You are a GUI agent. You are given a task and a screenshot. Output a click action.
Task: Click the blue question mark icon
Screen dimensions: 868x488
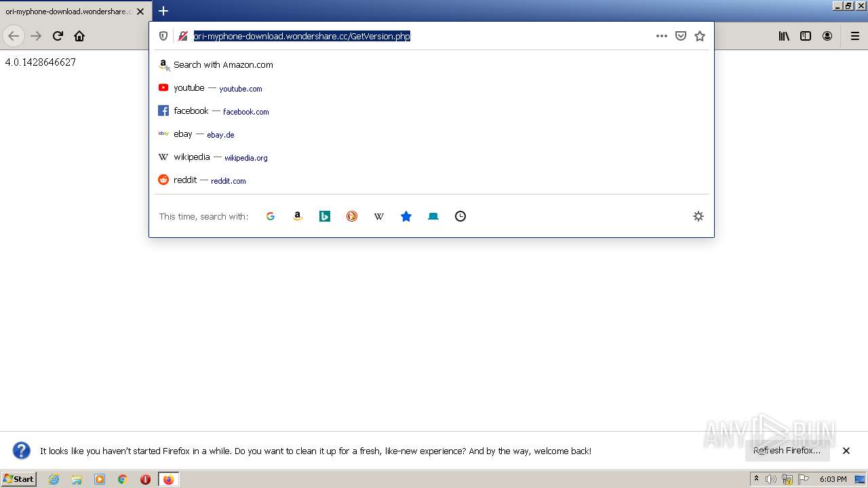pyautogui.click(x=22, y=451)
